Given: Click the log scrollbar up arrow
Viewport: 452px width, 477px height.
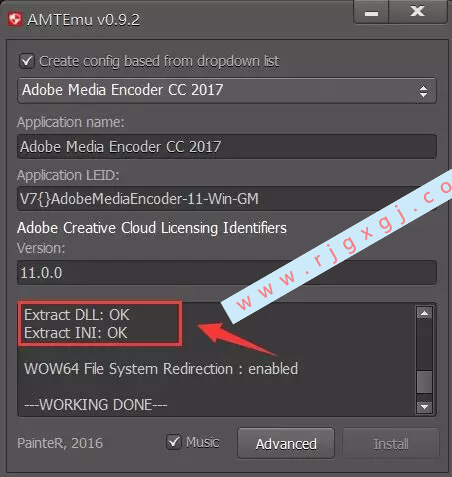Looking at the screenshot, I should coord(424,313).
